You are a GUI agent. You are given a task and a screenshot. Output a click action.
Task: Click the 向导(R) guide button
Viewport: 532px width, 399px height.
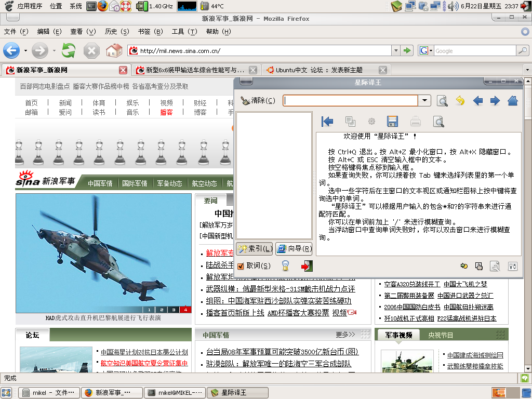(294, 249)
